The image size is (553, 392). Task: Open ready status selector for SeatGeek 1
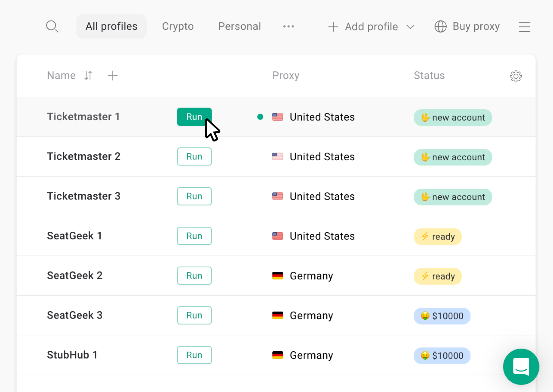click(438, 237)
